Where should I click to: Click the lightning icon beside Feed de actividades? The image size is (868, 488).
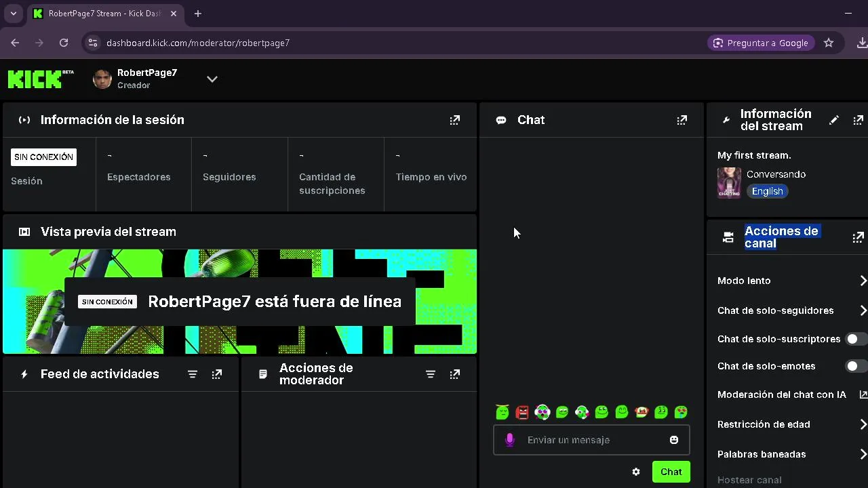point(24,374)
